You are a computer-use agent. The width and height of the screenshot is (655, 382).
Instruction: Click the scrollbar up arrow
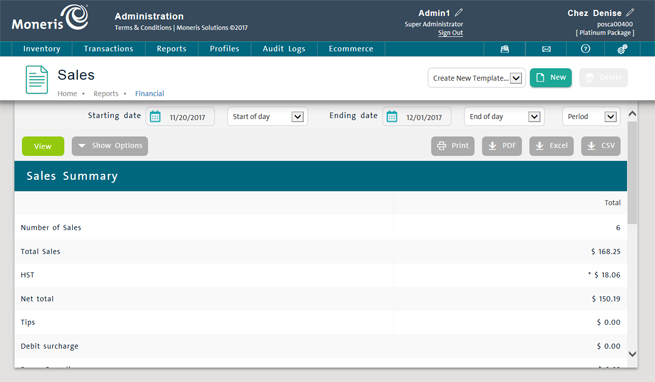(x=632, y=114)
